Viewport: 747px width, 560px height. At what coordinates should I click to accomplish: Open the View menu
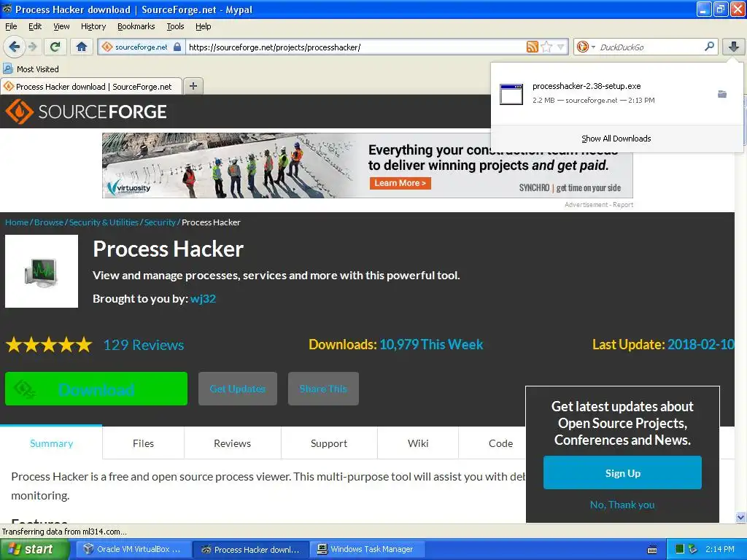pyautogui.click(x=61, y=26)
